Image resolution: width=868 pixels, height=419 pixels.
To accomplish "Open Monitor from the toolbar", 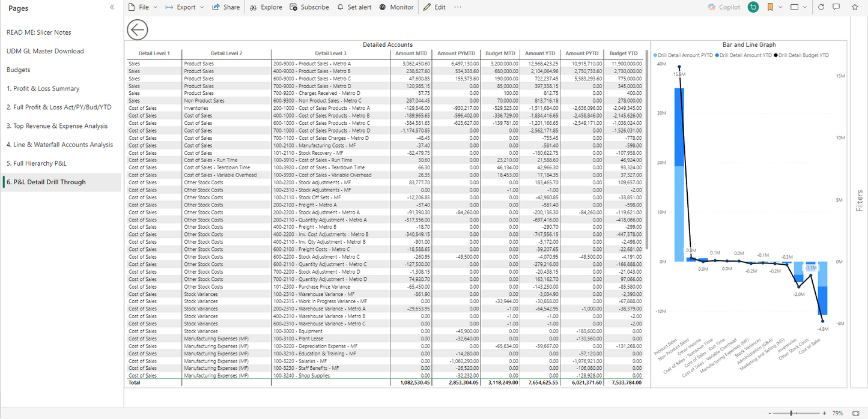I will click(396, 7).
